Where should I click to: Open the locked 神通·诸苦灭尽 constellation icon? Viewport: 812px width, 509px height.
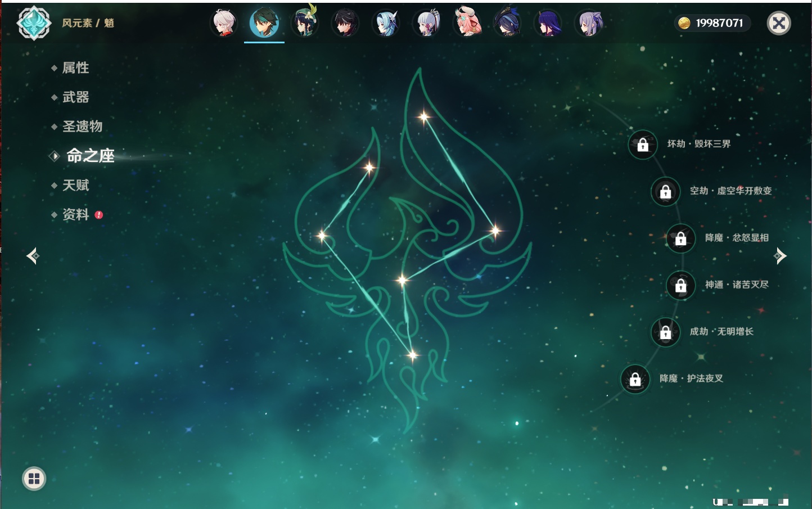(x=680, y=285)
